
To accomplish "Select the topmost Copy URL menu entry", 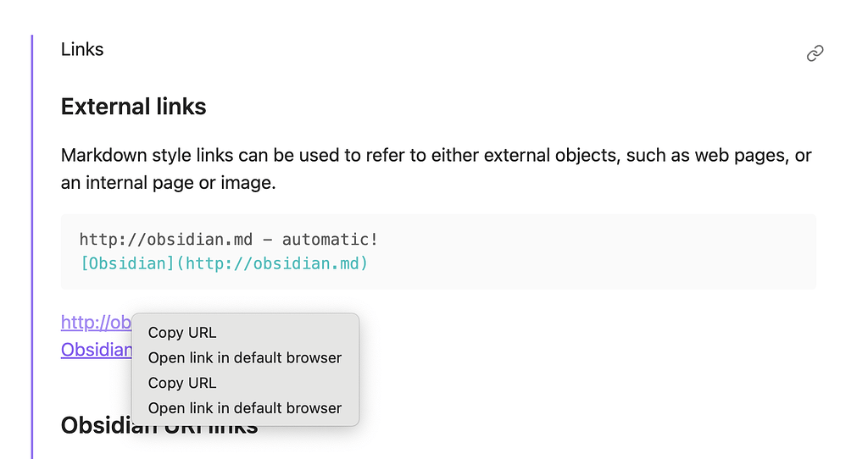I will (x=182, y=332).
